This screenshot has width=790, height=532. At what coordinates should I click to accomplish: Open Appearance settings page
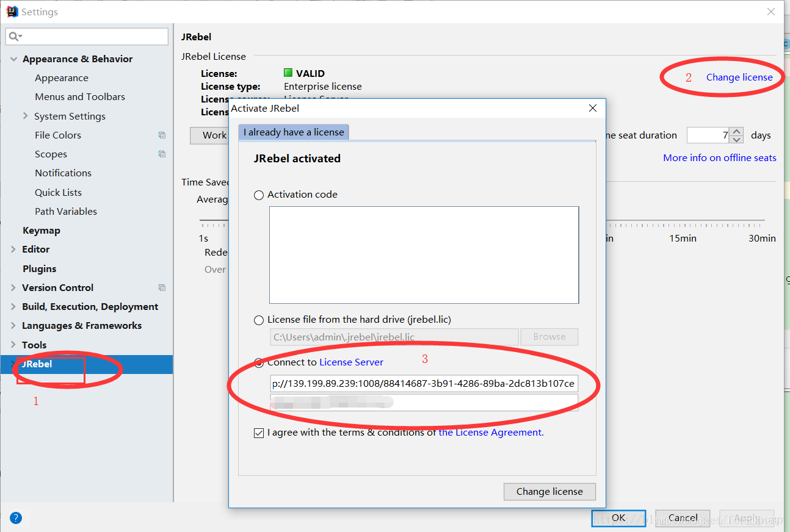coord(62,78)
